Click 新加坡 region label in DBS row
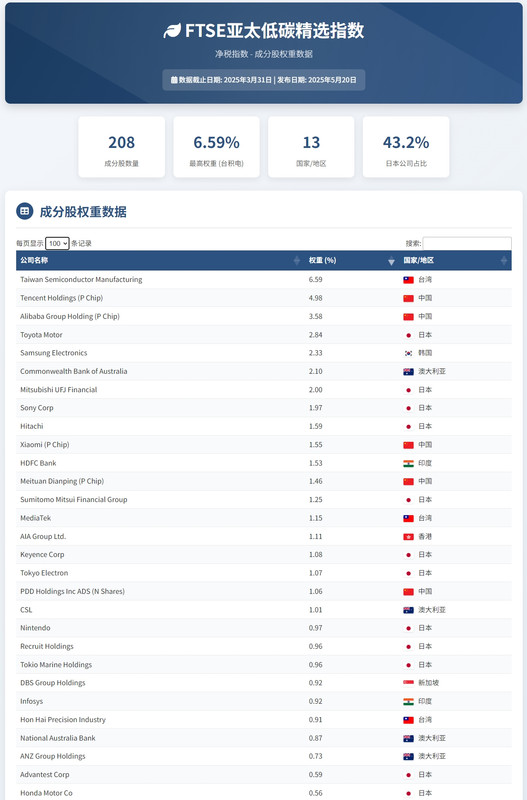 (x=429, y=683)
